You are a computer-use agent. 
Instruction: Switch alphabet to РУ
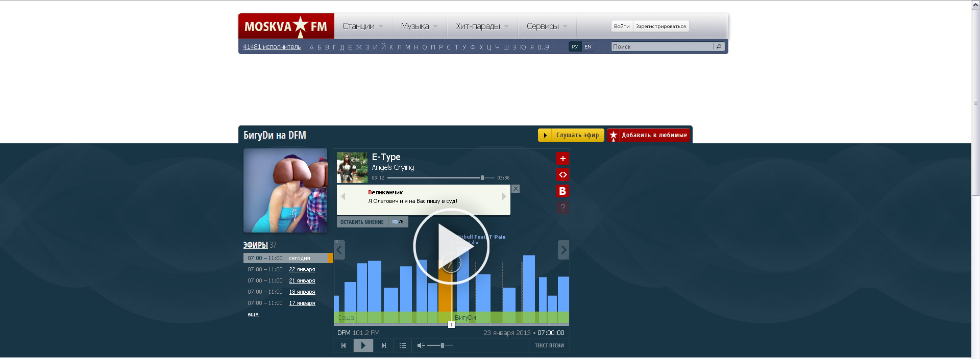[x=575, y=46]
